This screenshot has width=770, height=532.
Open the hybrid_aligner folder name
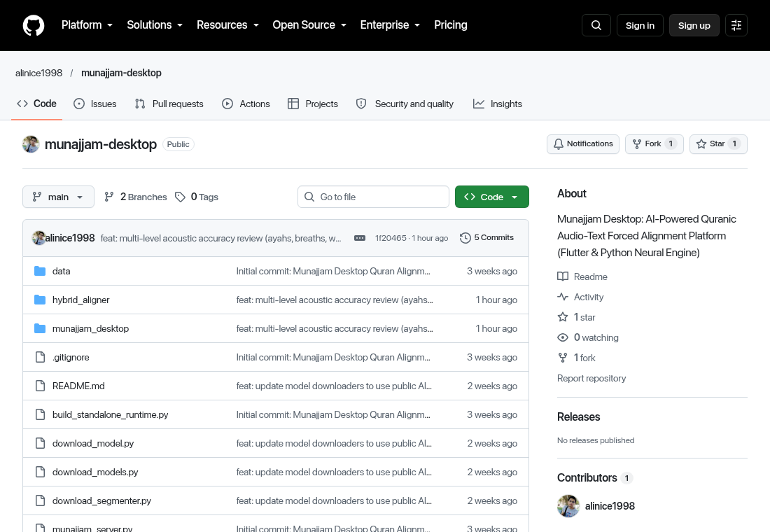click(x=81, y=300)
